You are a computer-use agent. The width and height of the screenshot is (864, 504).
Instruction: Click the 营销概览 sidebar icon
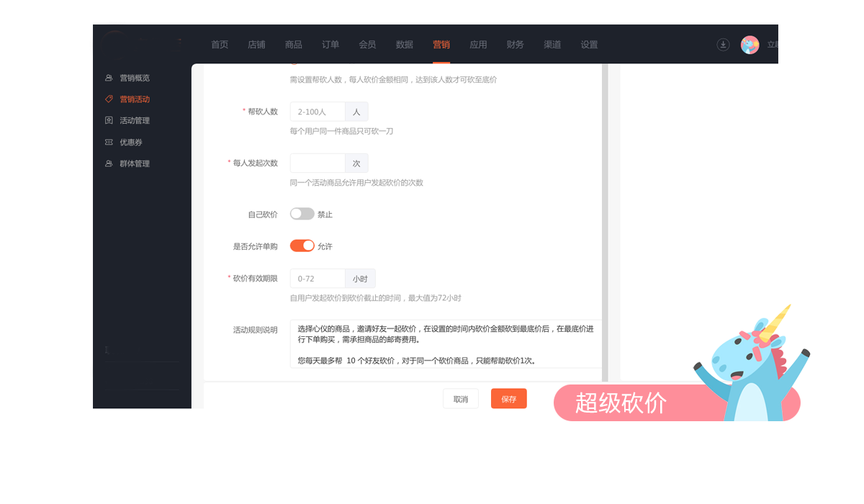[109, 78]
